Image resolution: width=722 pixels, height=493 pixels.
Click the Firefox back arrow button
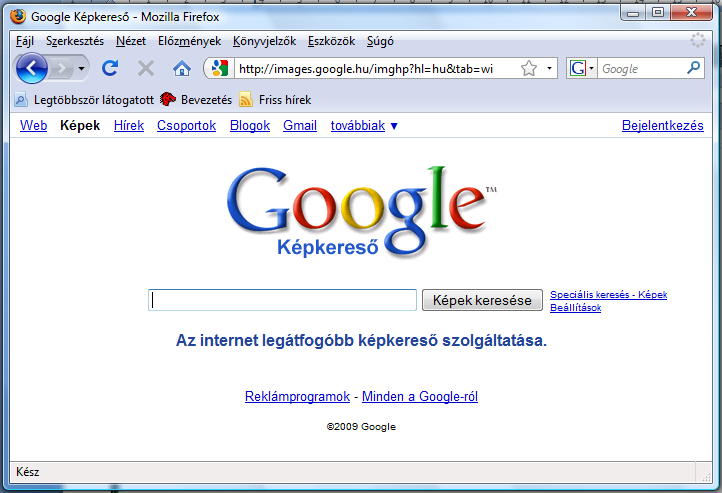click(x=31, y=69)
